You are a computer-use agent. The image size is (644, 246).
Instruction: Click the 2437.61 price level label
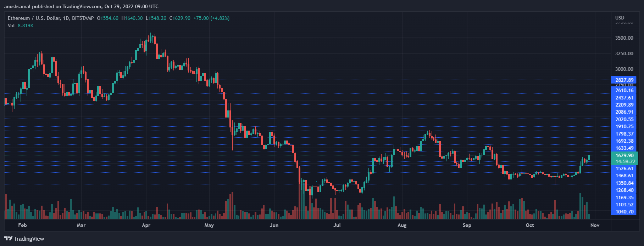point(624,98)
